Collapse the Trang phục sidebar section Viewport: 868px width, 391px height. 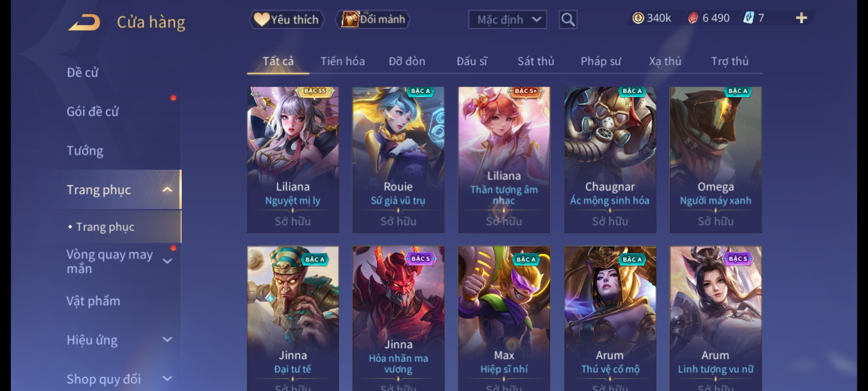(x=167, y=190)
